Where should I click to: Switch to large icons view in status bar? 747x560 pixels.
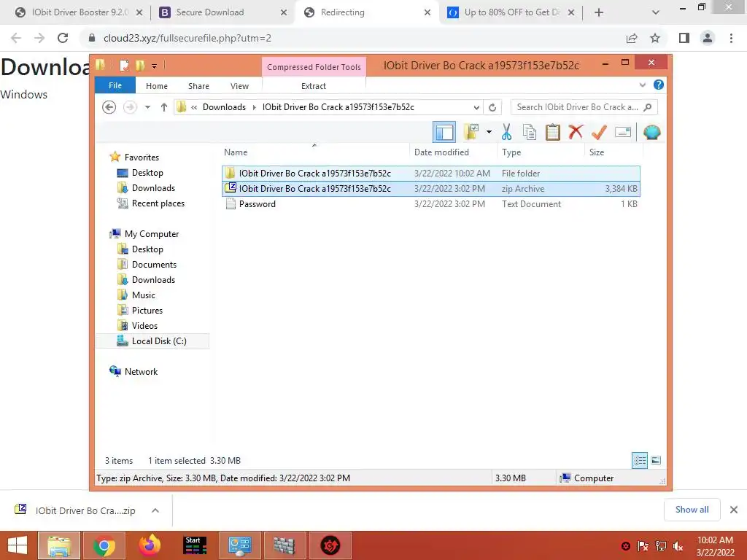click(656, 461)
